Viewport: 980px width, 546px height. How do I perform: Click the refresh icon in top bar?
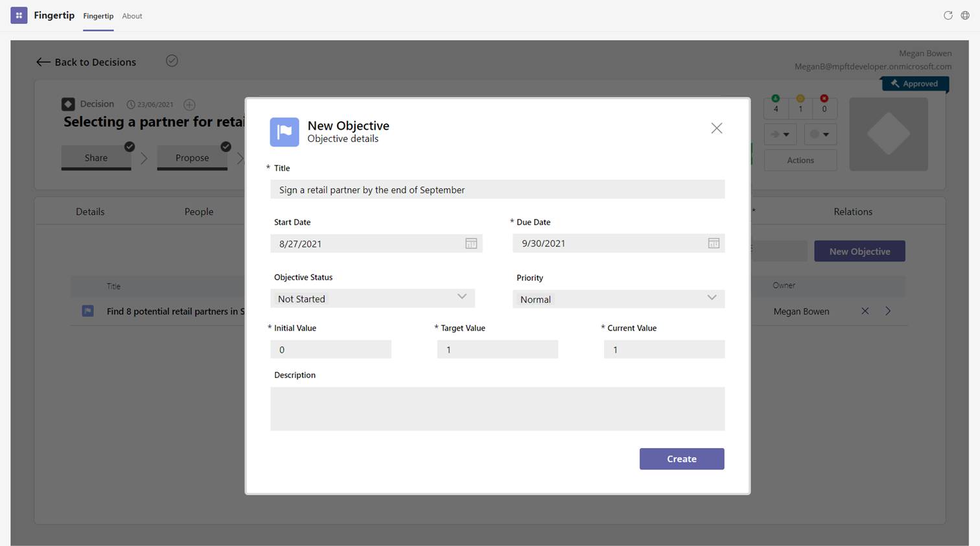point(948,16)
